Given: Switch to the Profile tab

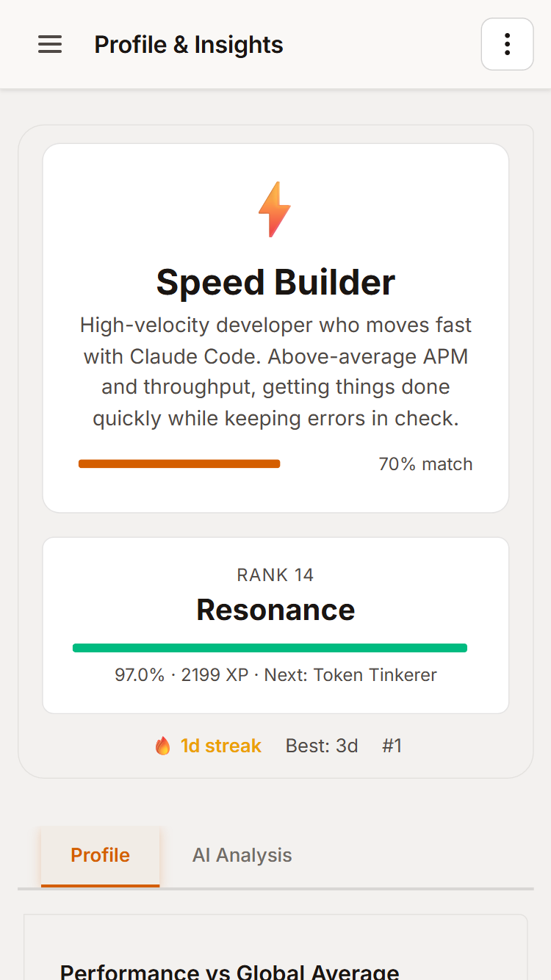Looking at the screenshot, I should (x=100, y=855).
